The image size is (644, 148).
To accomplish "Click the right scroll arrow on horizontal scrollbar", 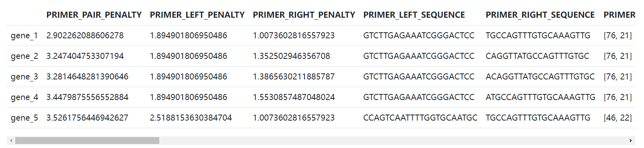I will click(x=631, y=141).
